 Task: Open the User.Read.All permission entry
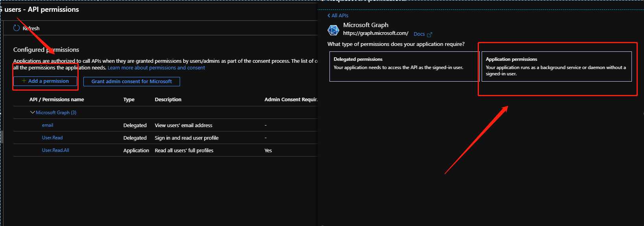pos(55,150)
